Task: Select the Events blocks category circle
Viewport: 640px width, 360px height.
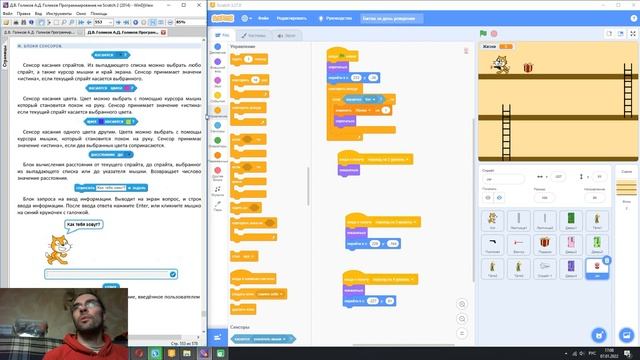Action: pyautogui.click(x=218, y=95)
